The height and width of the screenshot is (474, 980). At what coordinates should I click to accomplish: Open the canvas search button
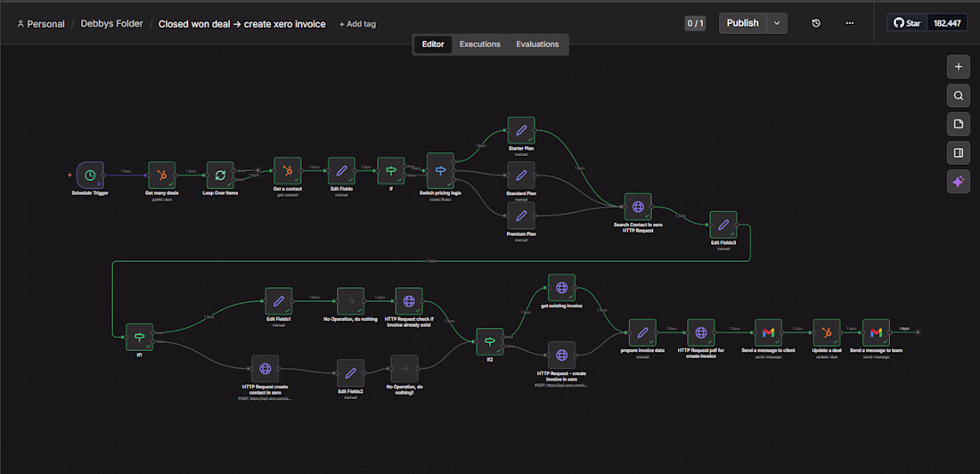click(x=958, y=95)
